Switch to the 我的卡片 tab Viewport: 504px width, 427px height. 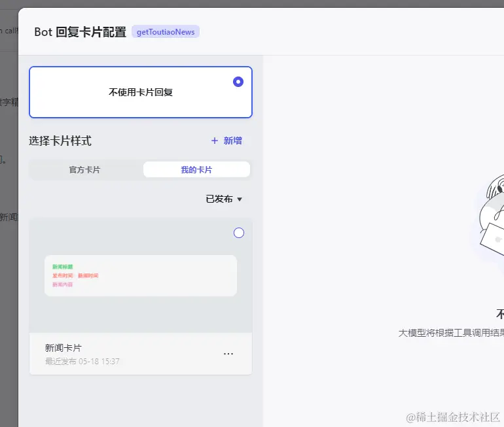(196, 169)
